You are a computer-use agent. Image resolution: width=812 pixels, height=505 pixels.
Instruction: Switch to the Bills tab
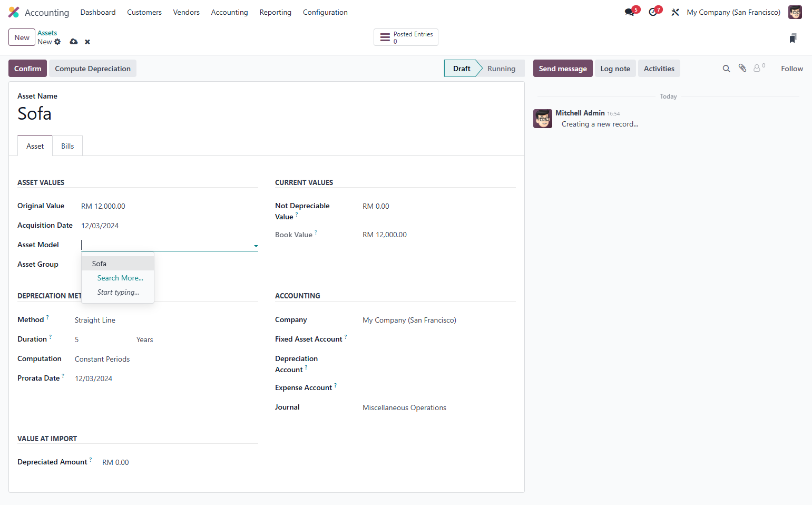[x=67, y=146]
